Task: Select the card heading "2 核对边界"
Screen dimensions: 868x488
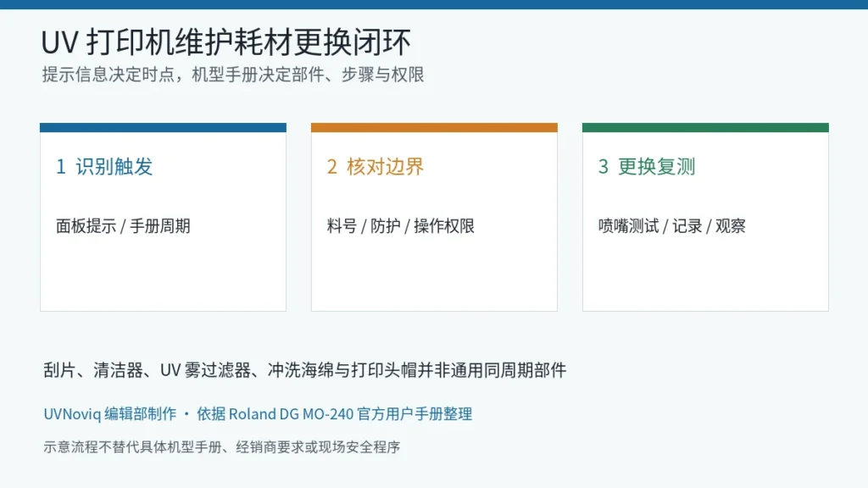Action: (376, 167)
